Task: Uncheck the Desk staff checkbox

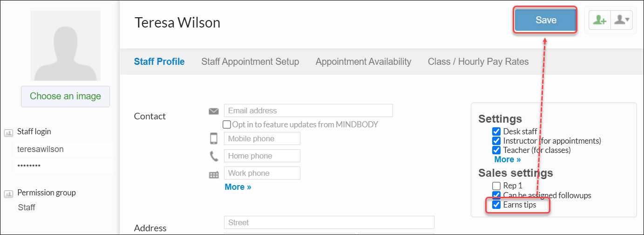Action: [496, 131]
